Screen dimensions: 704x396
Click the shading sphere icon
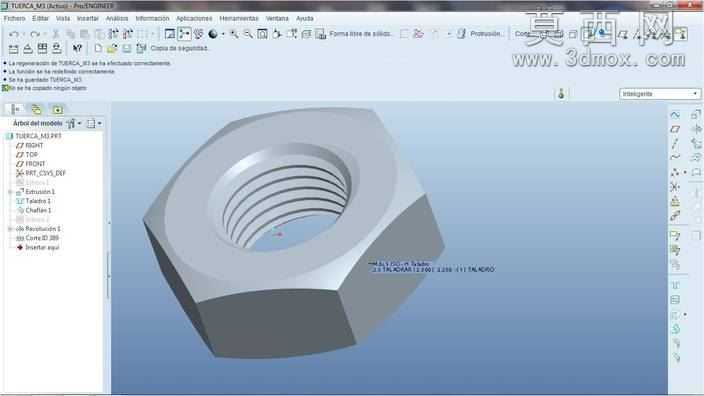213,34
